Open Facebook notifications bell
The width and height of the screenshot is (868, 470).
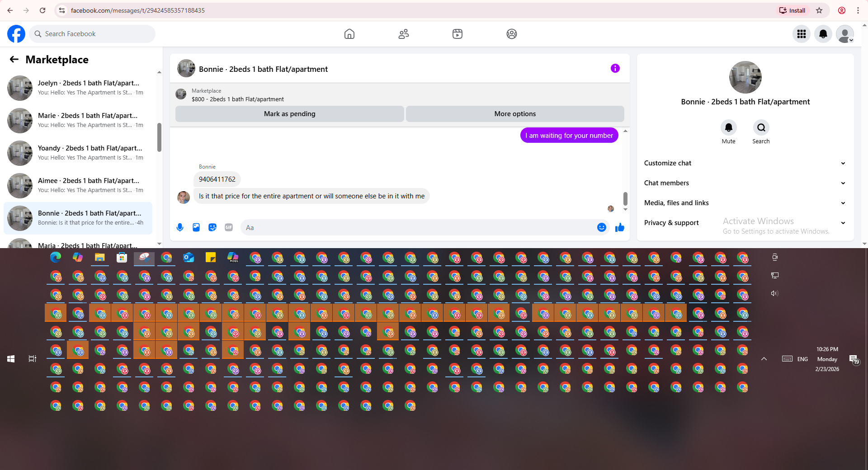click(x=823, y=34)
